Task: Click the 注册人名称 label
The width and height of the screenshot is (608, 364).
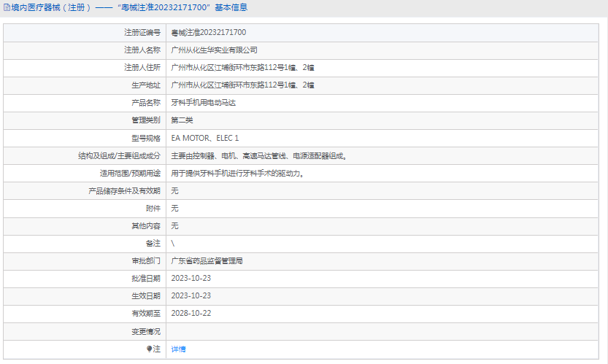Action: point(142,50)
